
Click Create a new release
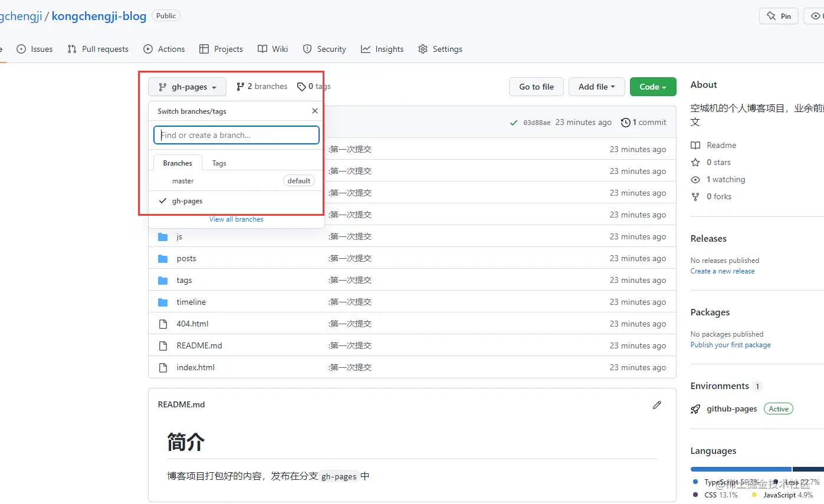tap(723, 271)
